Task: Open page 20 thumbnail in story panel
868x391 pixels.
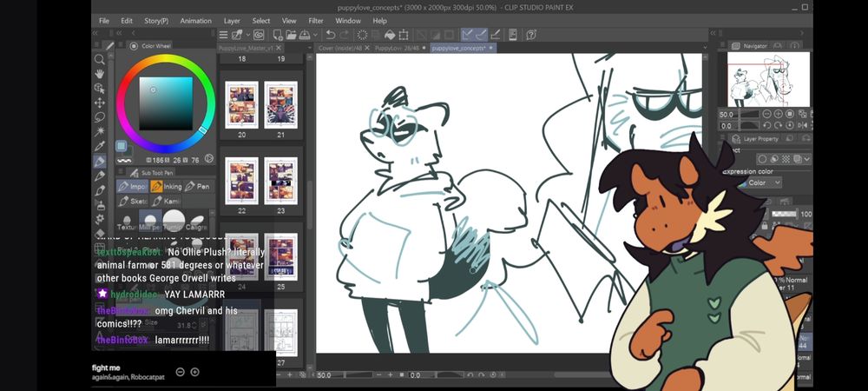Action: click(241, 105)
